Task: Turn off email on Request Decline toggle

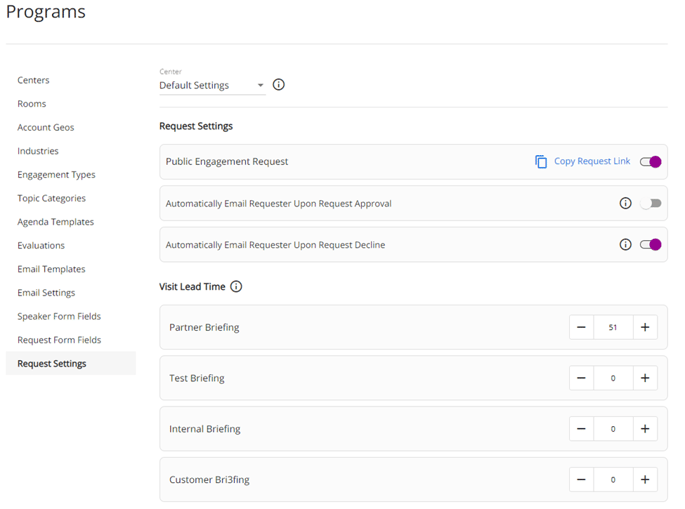Action: pos(651,244)
